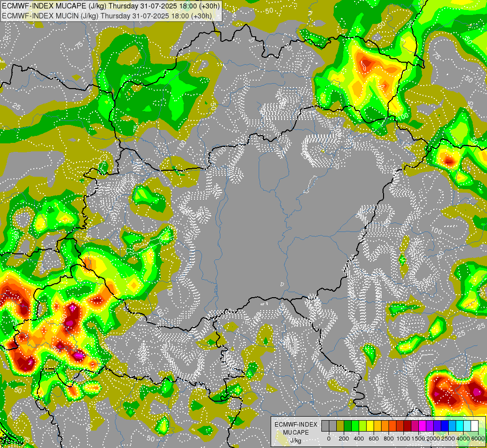The image size is (487, 448).
Task: Click the dark red legend swatch
Action: pos(407,426)
